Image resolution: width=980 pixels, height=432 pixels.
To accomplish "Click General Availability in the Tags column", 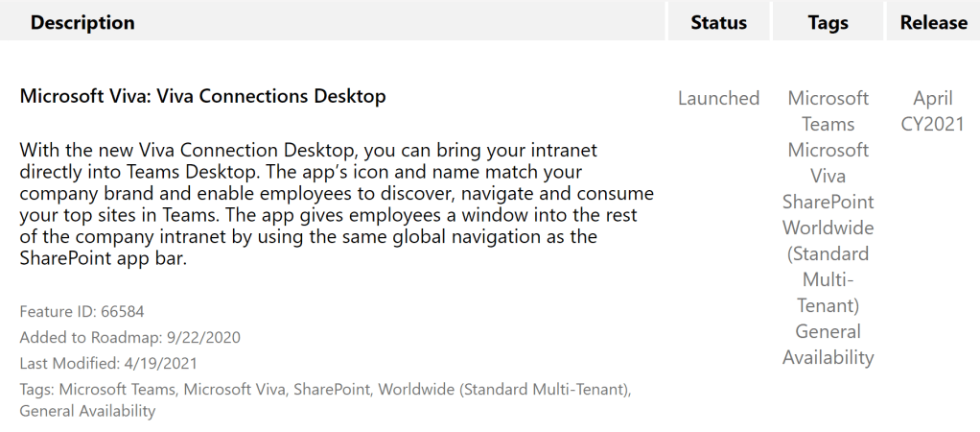I will [x=828, y=344].
